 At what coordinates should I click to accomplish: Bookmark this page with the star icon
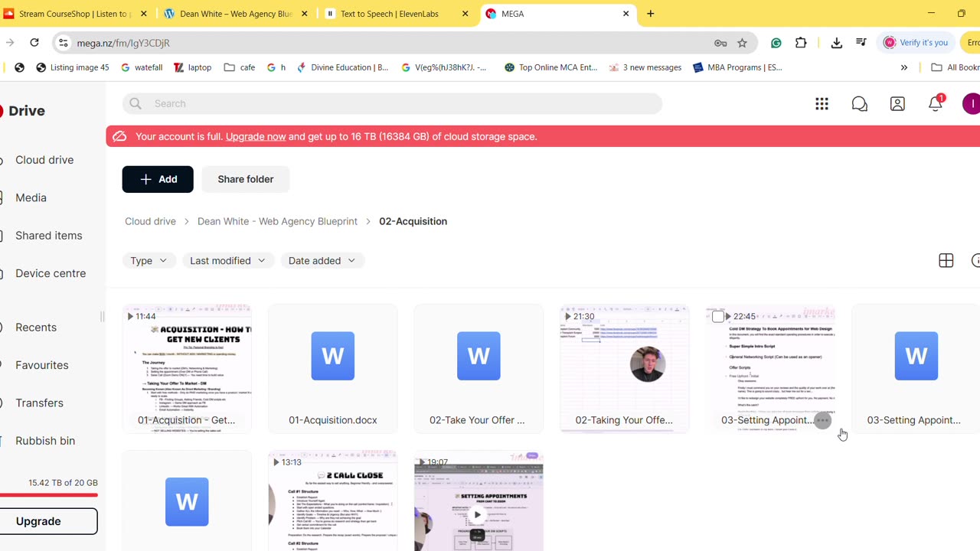(742, 43)
